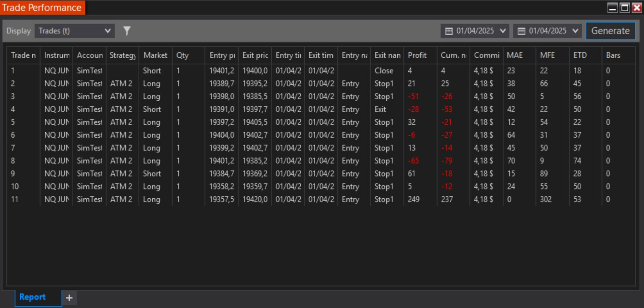Sort by Entry price column header
The width and height of the screenshot is (644, 308).
222,55
